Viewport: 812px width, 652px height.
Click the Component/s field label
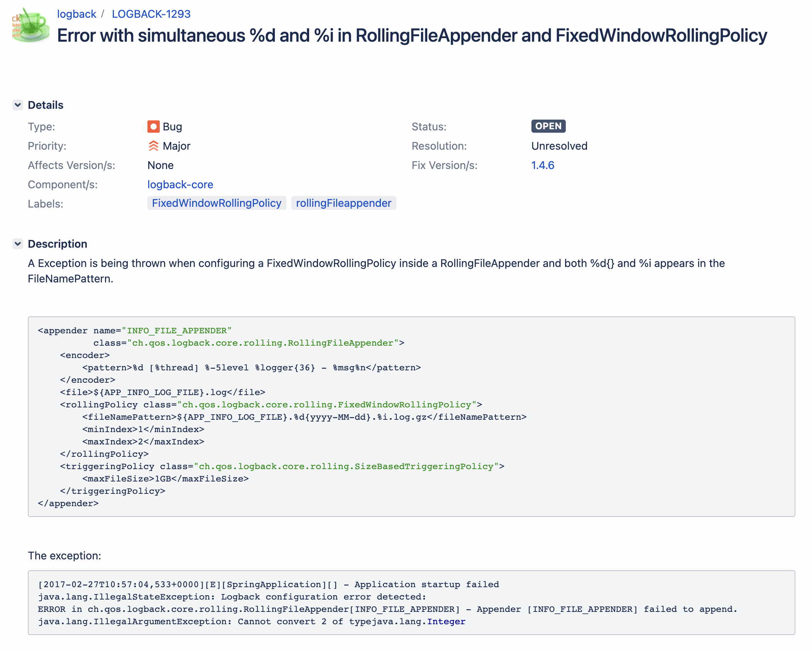click(63, 184)
